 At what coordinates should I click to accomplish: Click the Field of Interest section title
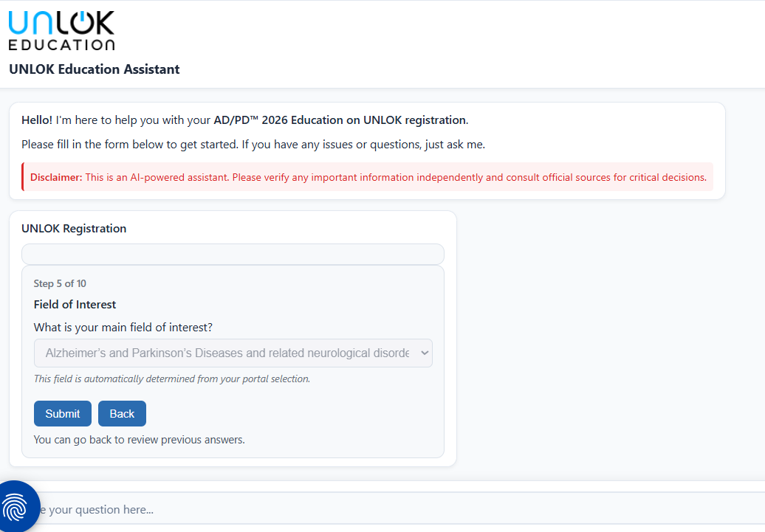point(75,304)
